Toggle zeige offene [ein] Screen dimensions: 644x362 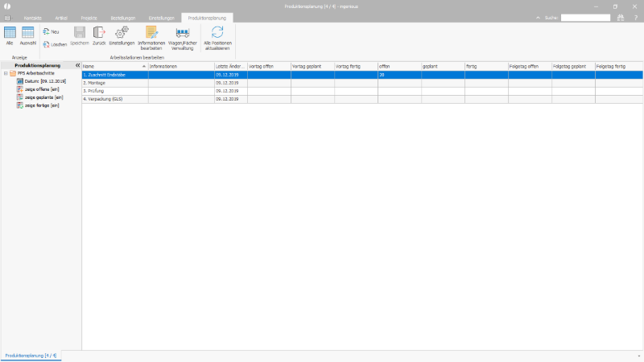pyautogui.click(x=38, y=89)
